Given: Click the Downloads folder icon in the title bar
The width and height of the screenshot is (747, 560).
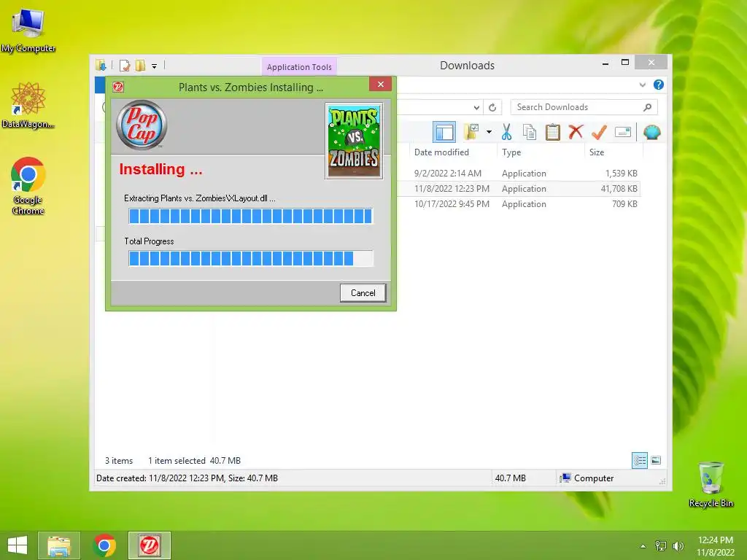Looking at the screenshot, I should [x=101, y=65].
